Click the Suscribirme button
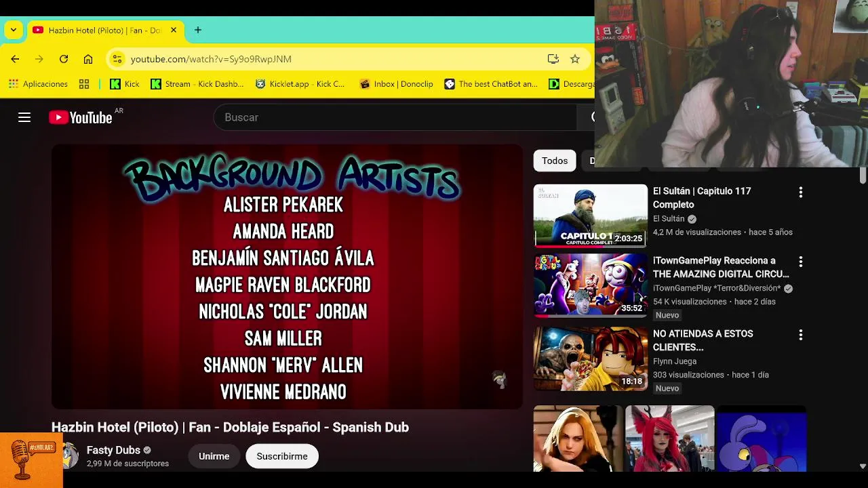The width and height of the screenshot is (868, 488). tap(282, 456)
